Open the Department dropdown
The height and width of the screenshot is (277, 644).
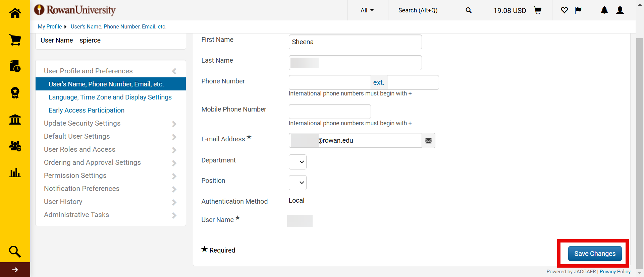click(298, 162)
